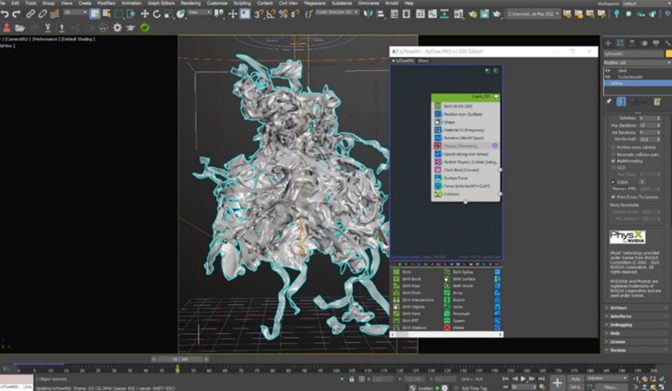Click the object color swatch beside name field

click(668, 54)
